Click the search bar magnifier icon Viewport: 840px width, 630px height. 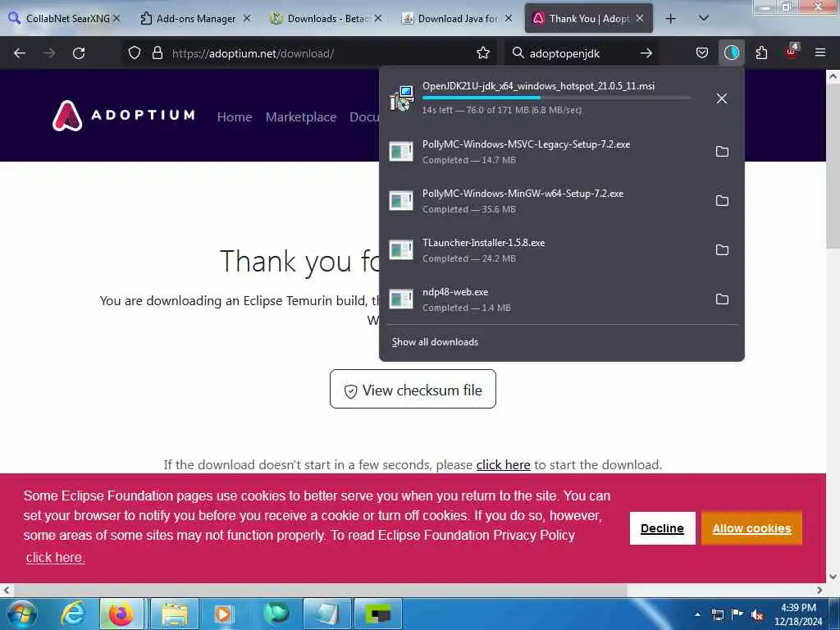tap(518, 53)
